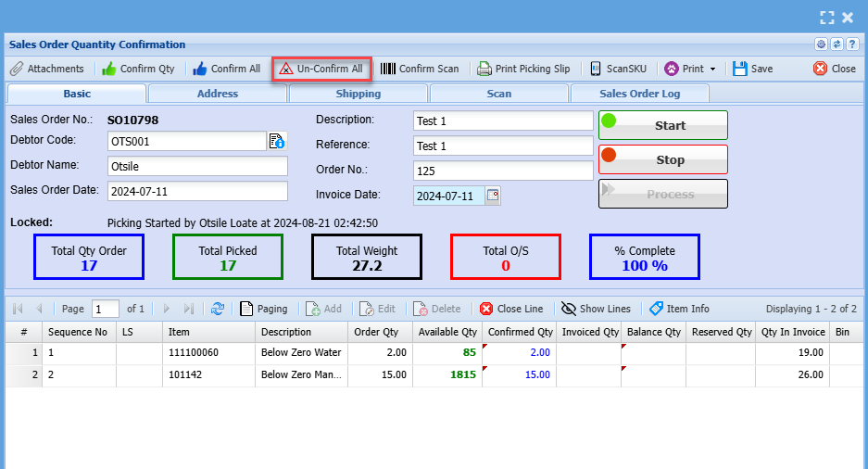Refresh the order lines grid
Viewport: 868px width, 469px height.
218,309
